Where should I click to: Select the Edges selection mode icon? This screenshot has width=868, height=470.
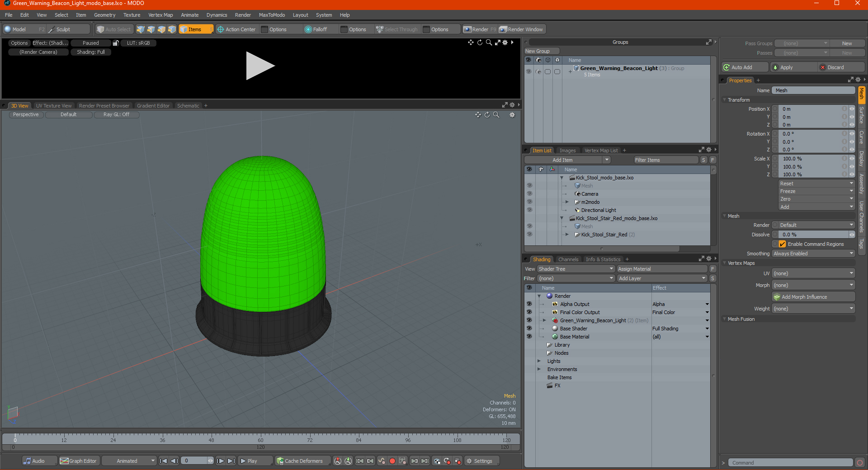tap(151, 29)
